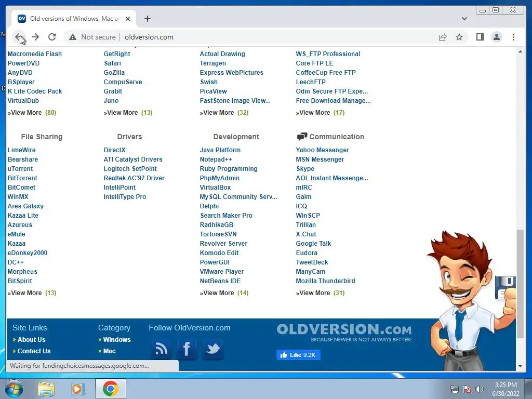Open the Macromedia Flash link

35,54
